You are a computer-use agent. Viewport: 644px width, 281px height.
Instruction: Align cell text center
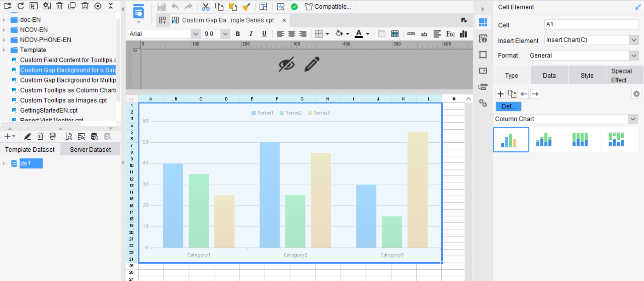pyautogui.click(x=292, y=34)
